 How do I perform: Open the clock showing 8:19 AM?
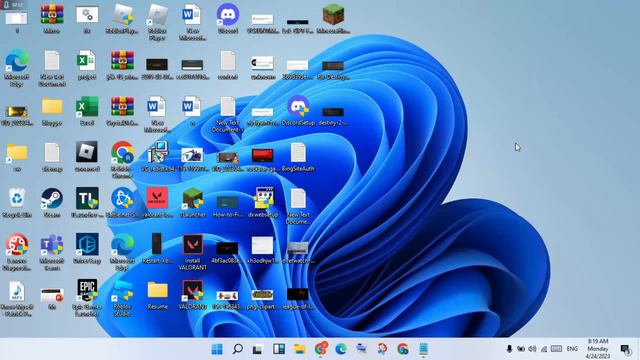tap(598, 349)
